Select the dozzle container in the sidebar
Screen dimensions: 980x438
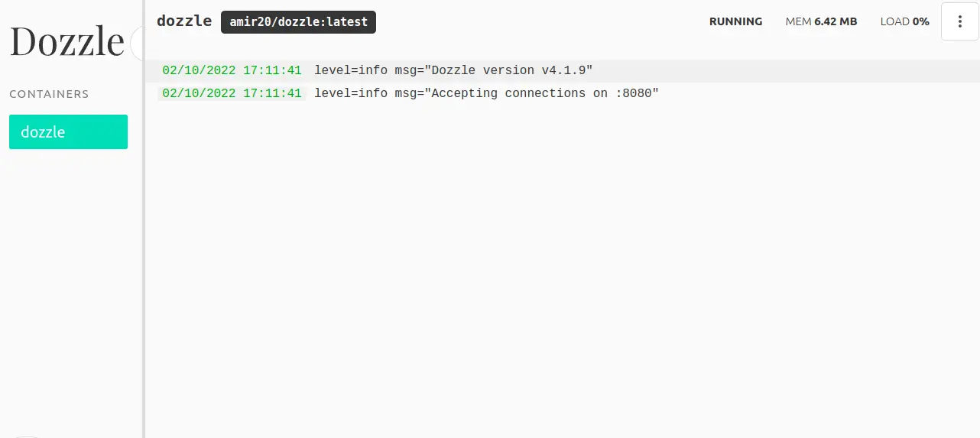(68, 131)
